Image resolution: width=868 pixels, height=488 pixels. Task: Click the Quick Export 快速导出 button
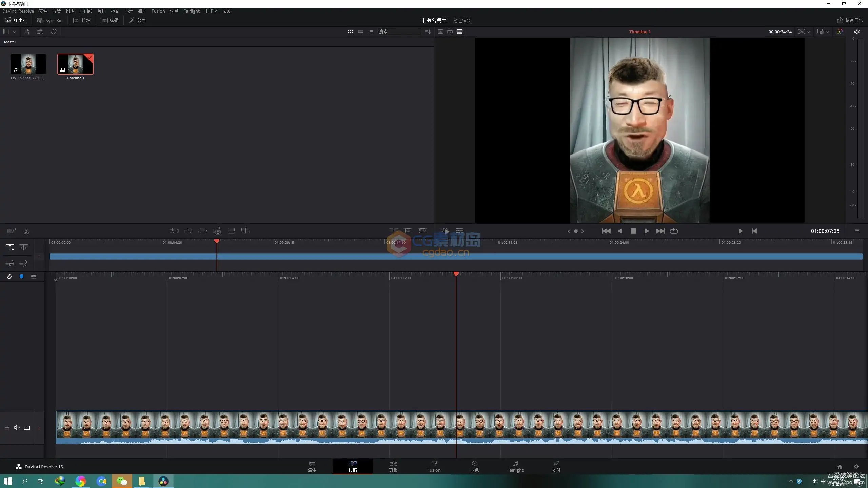pos(850,20)
